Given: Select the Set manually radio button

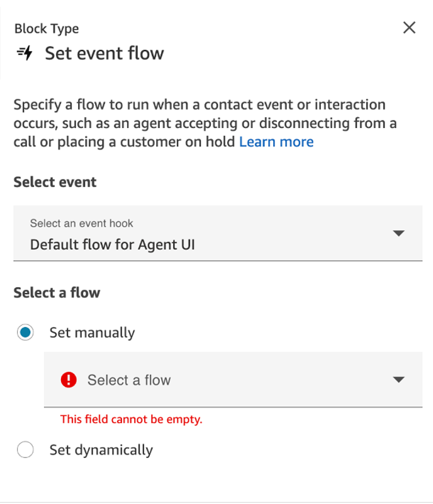Looking at the screenshot, I should (x=25, y=332).
